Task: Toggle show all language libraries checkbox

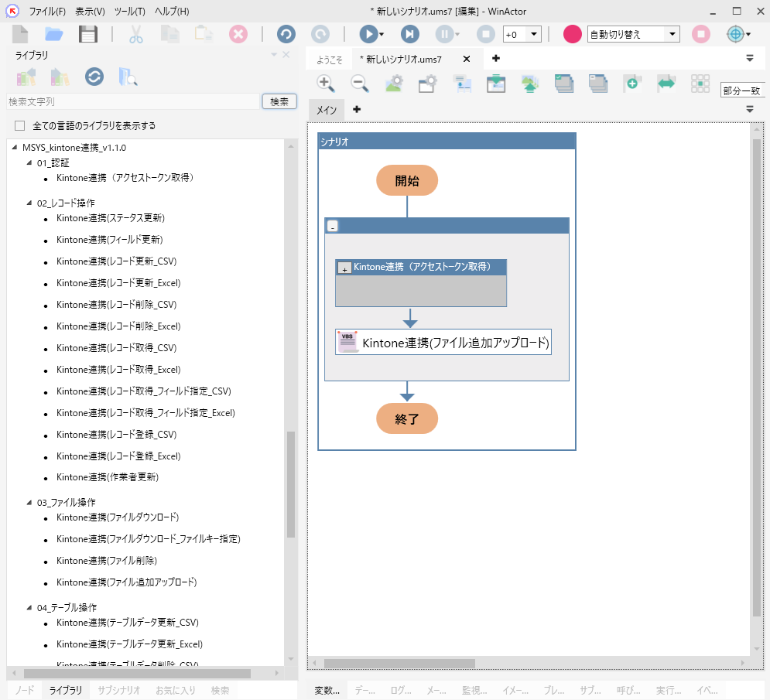Action: tap(19, 125)
